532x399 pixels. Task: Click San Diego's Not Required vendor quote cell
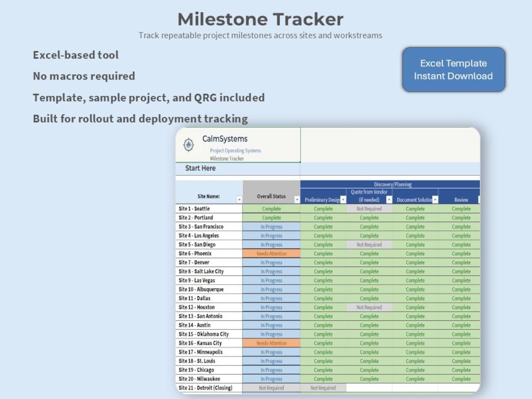tap(369, 245)
